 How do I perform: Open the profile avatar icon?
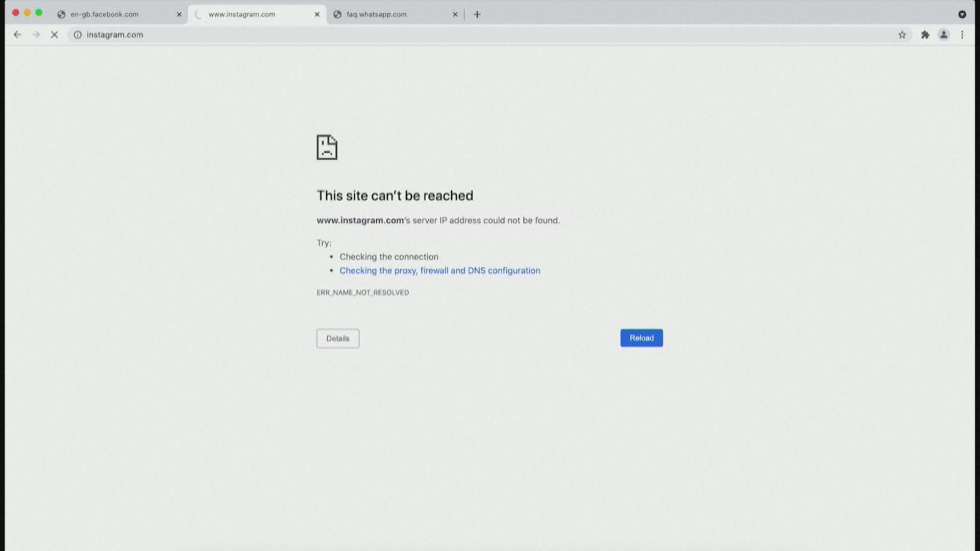tap(944, 35)
